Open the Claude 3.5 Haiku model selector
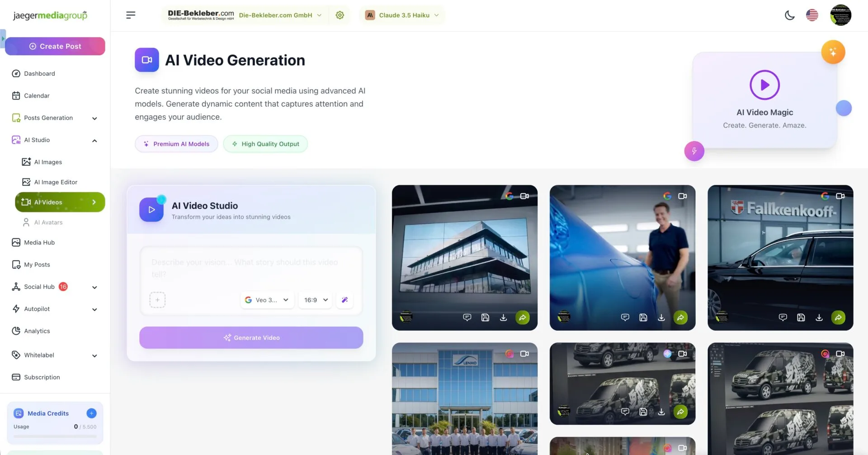Image resolution: width=868 pixels, height=455 pixels. pyautogui.click(x=402, y=15)
